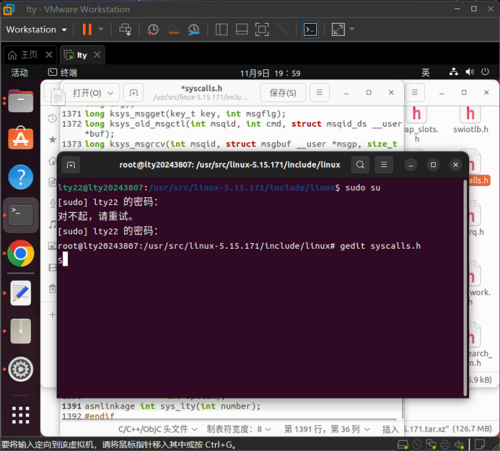Open the file manager hamburger menu

pos(415,92)
